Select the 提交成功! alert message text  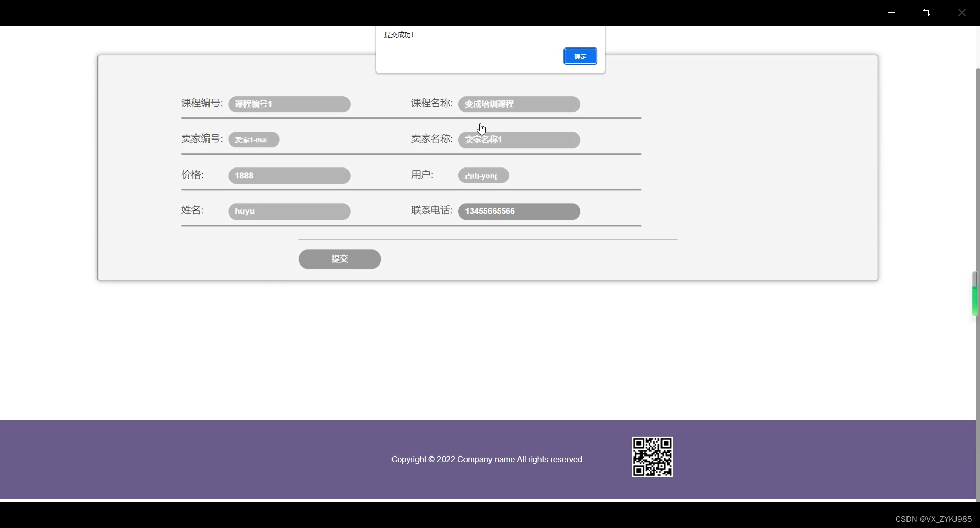click(399, 35)
